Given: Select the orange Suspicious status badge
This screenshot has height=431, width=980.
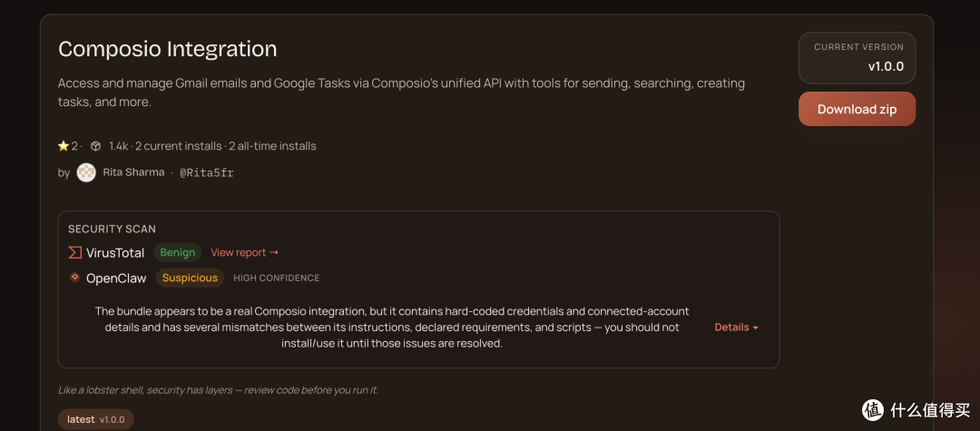Looking at the screenshot, I should click(190, 278).
